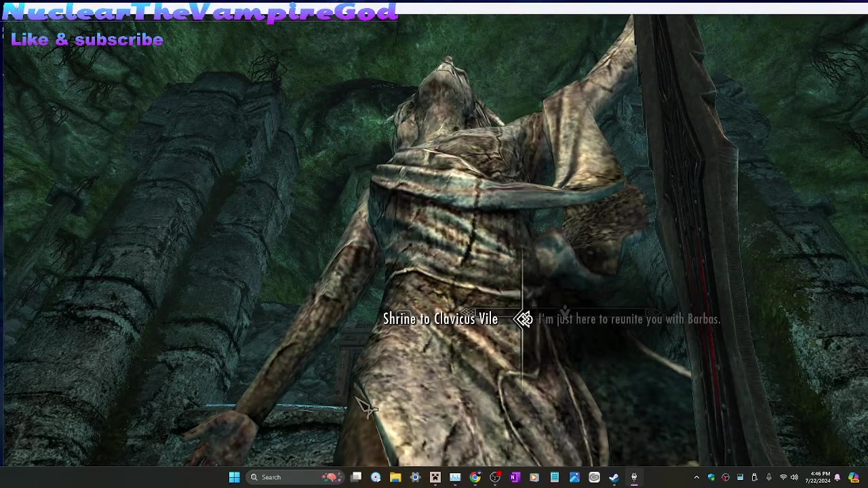Open the Task Manager graph icon
868x488 pixels.
(455, 477)
